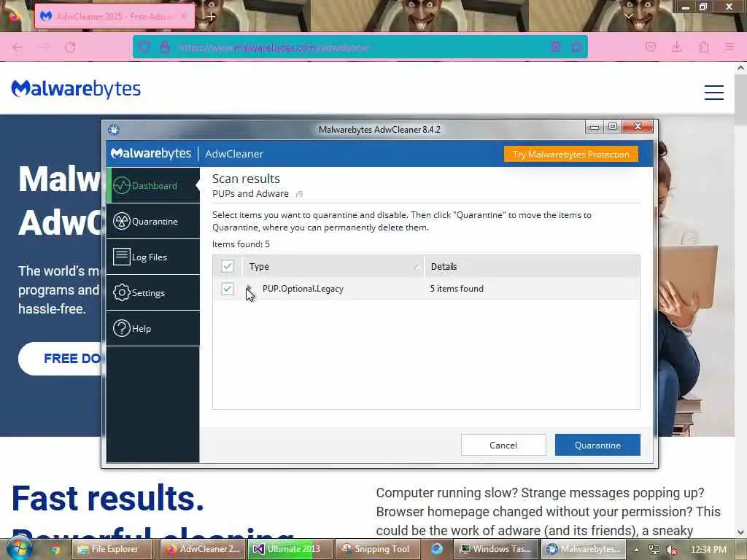This screenshot has height=560, width=747.
Task: Open the Firefox Pocket save icon
Action: coord(650,47)
